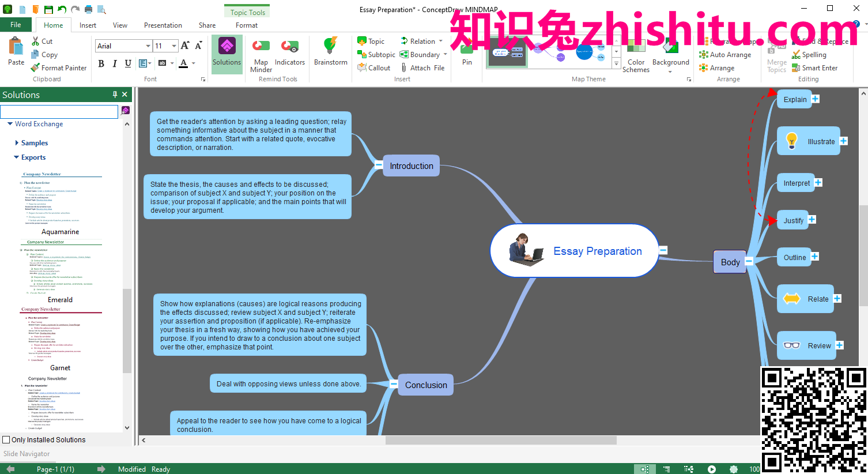The height and width of the screenshot is (474, 868).
Task: Toggle Underline formatting
Action: pos(128,63)
